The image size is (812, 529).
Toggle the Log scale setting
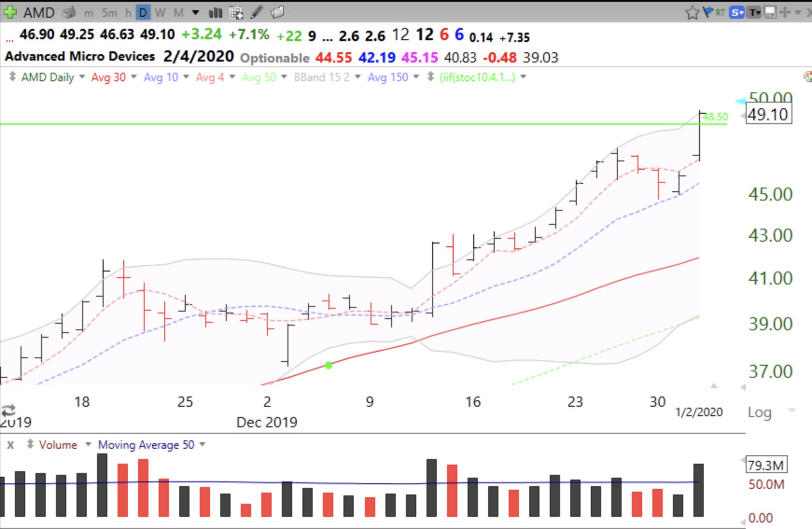point(760,412)
